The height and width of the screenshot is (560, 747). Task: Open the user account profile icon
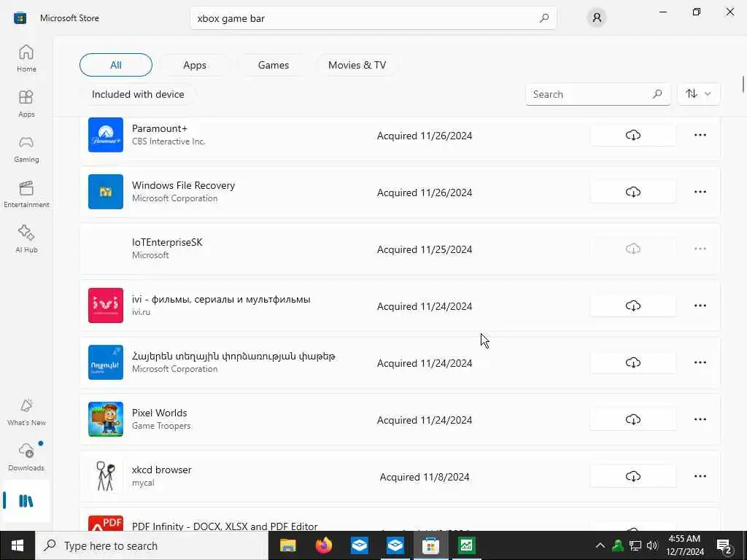pos(597,18)
